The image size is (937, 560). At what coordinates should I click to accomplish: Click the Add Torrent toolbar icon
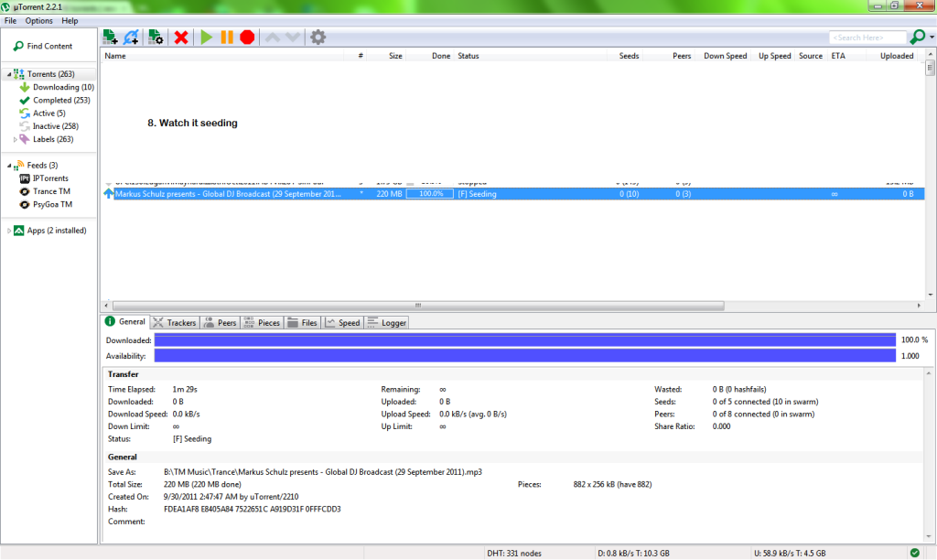[110, 37]
